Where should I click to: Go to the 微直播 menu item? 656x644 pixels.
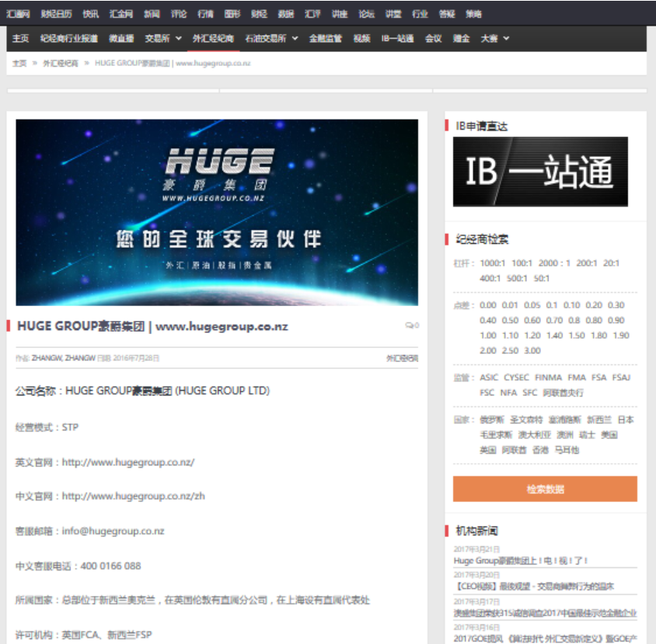[x=121, y=39]
